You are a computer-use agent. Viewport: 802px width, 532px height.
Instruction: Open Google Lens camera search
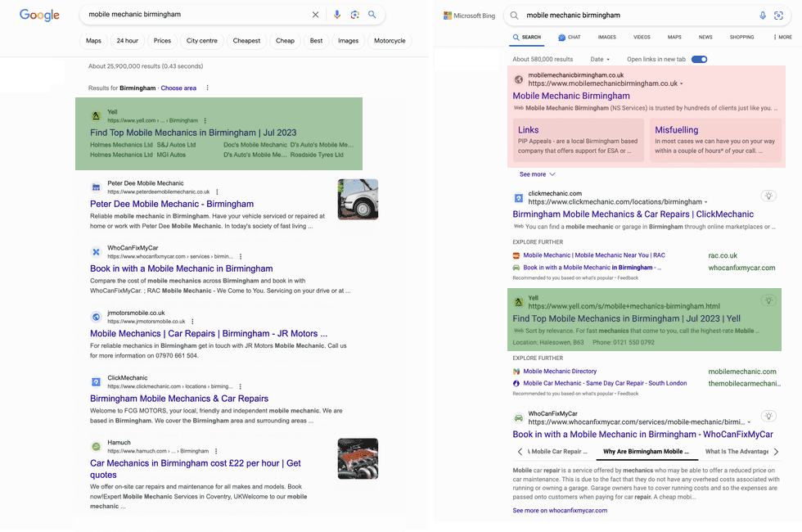354,15
